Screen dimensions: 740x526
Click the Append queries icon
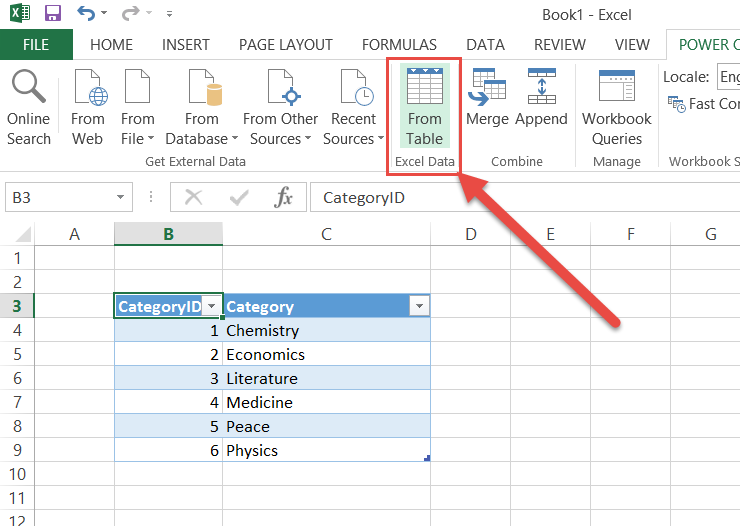pyautogui.click(x=541, y=100)
